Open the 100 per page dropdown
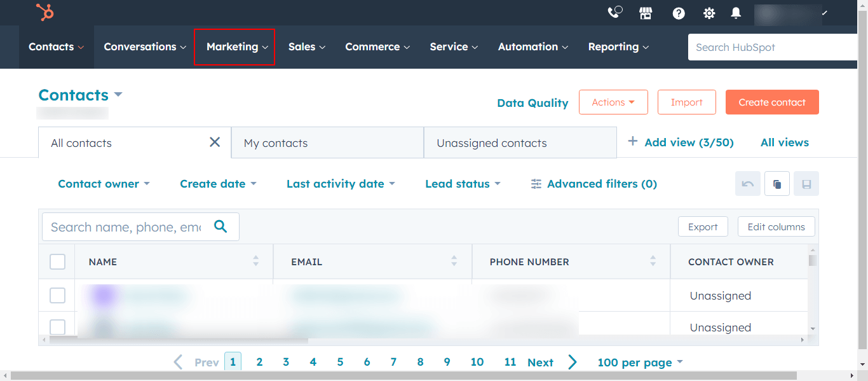 click(640, 362)
